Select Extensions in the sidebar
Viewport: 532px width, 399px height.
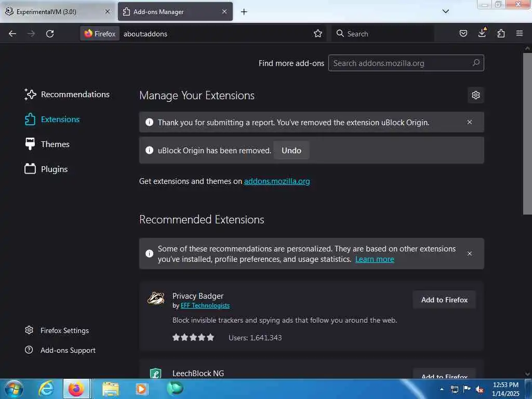click(52, 119)
